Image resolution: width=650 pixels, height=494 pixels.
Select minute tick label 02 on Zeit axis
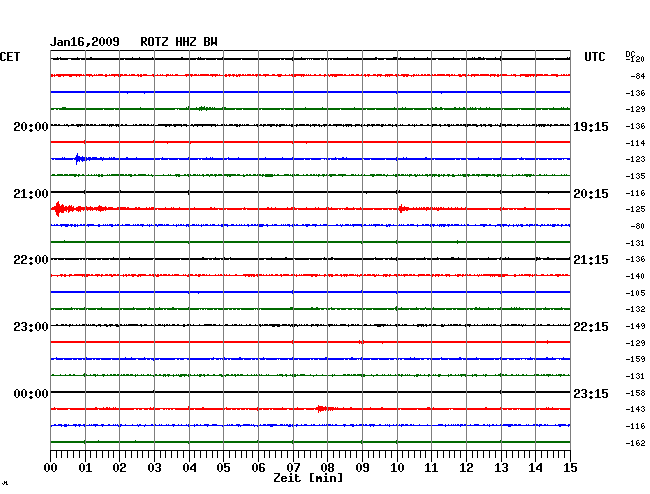pyautogui.click(x=119, y=467)
